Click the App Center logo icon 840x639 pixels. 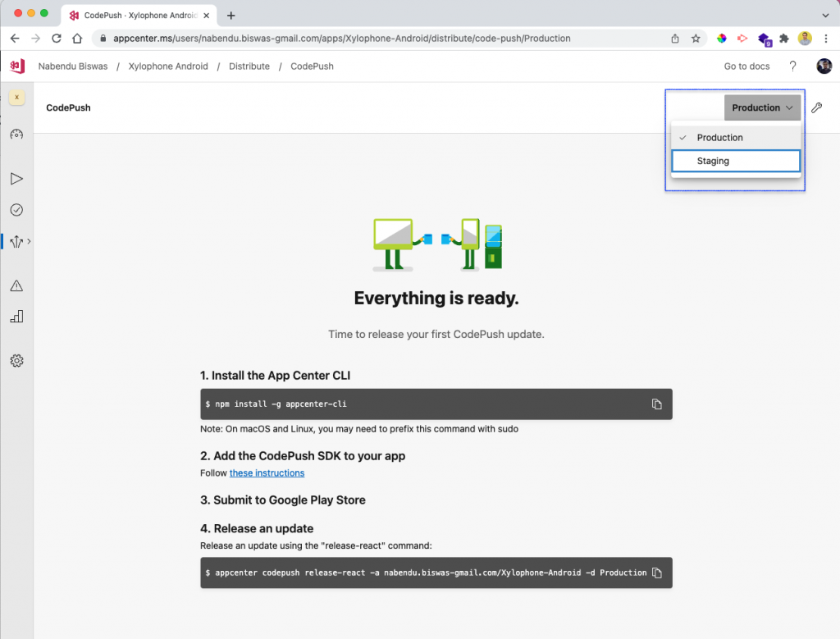coord(17,66)
